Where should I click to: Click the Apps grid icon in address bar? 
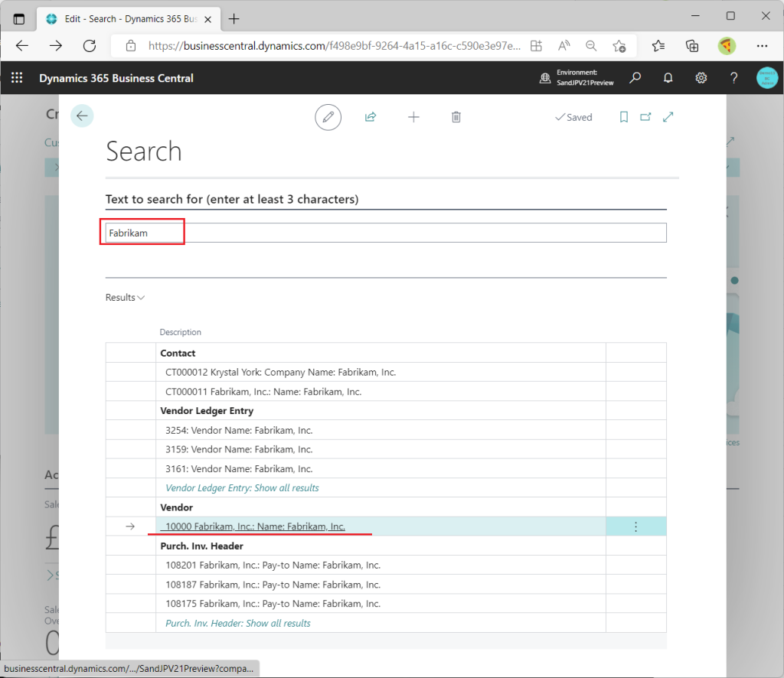(x=536, y=46)
